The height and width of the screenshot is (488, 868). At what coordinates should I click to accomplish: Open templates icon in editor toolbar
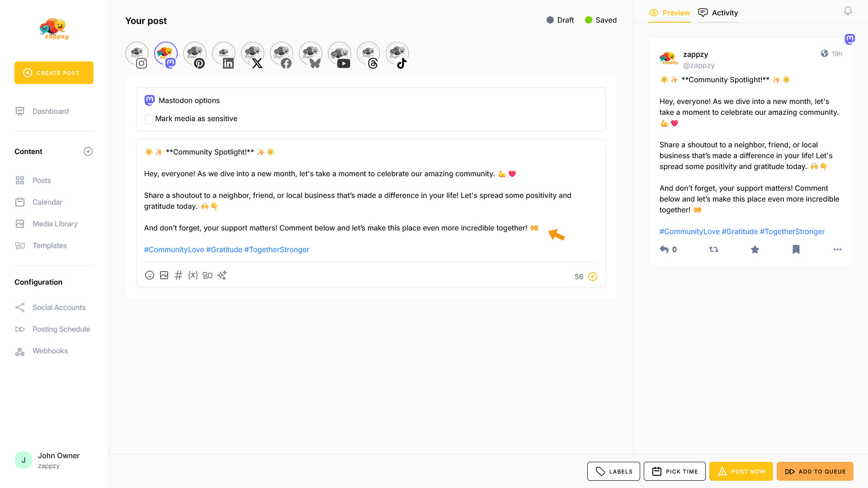(208, 275)
